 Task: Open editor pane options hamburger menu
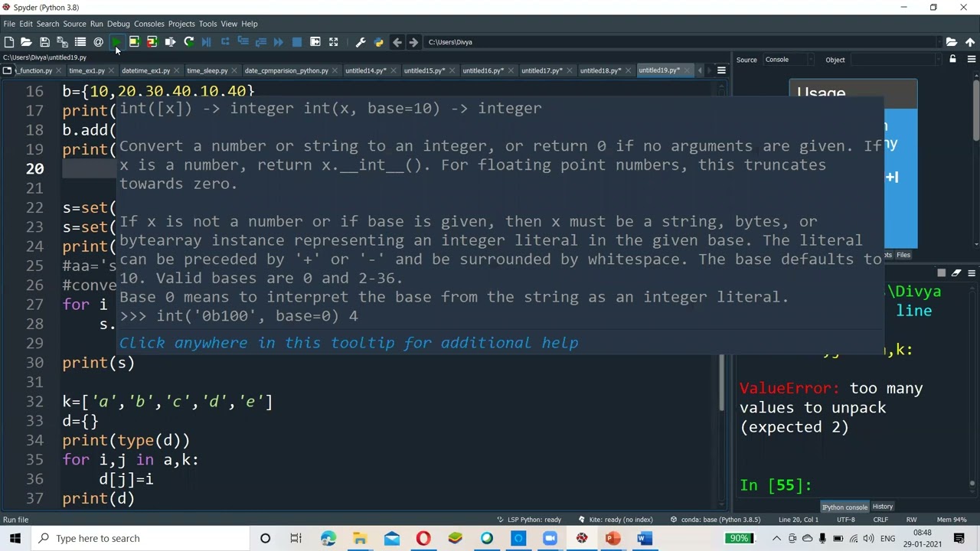click(721, 70)
